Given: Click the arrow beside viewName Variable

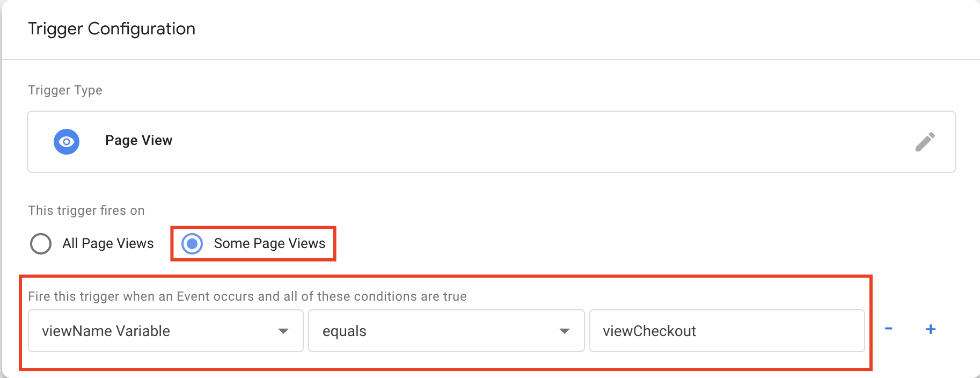Looking at the screenshot, I should click(x=283, y=331).
